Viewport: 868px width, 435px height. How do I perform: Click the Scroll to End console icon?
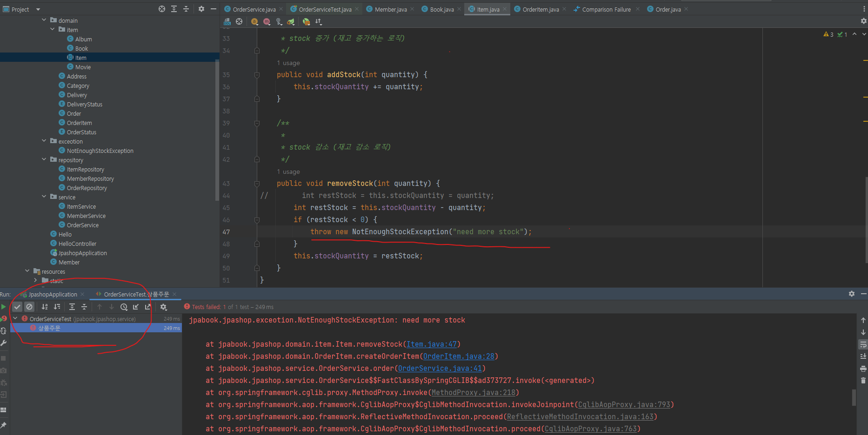tap(863, 356)
